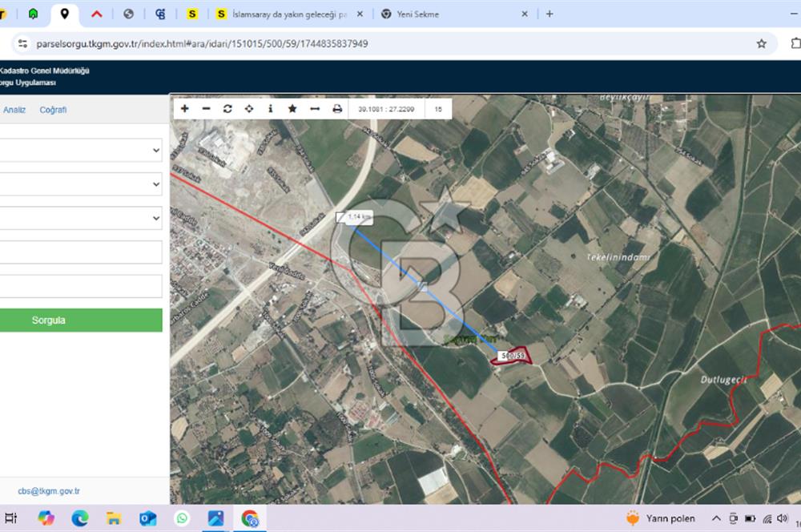Open the parcel info tool
Viewport: 801px width, 532px height.
click(x=270, y=109)
